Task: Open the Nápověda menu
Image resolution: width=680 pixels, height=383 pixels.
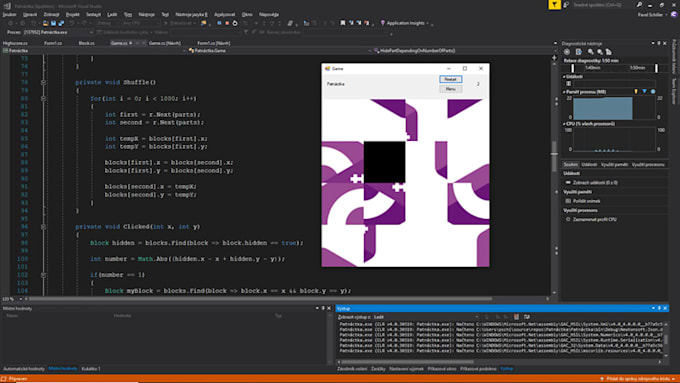Action: (x=269, y=14)
